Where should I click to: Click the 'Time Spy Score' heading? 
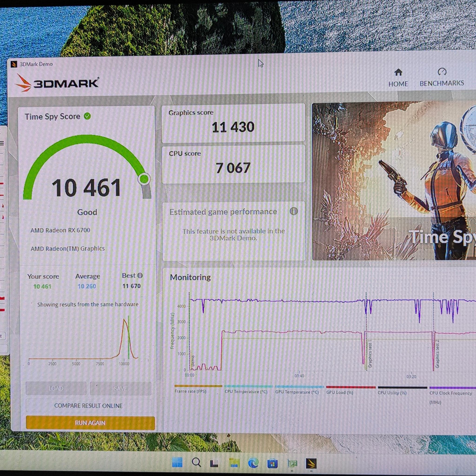point(53,116)
